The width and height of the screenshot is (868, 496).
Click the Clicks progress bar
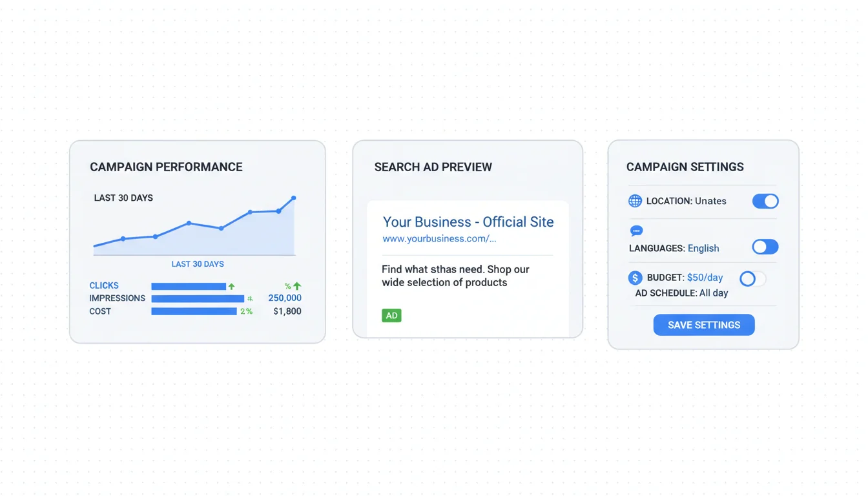189,286
